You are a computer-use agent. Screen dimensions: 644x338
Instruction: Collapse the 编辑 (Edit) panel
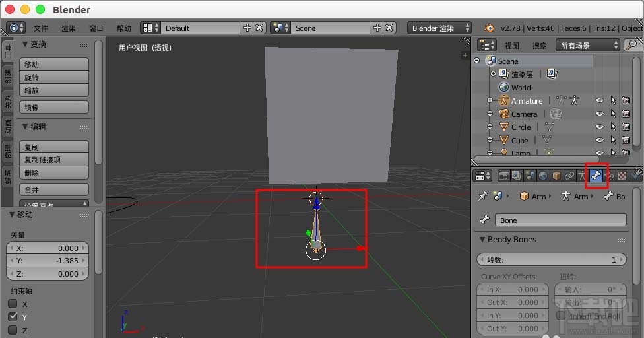point(24,127)
